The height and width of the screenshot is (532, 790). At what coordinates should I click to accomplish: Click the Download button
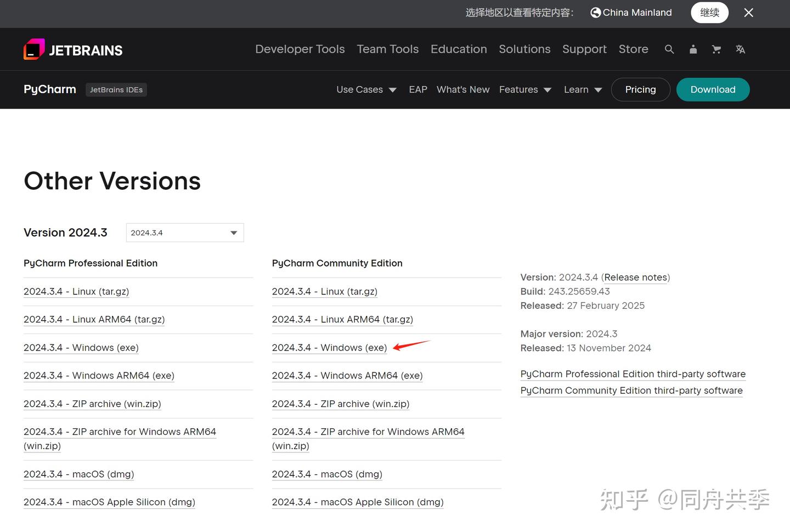tap(713, 89)
